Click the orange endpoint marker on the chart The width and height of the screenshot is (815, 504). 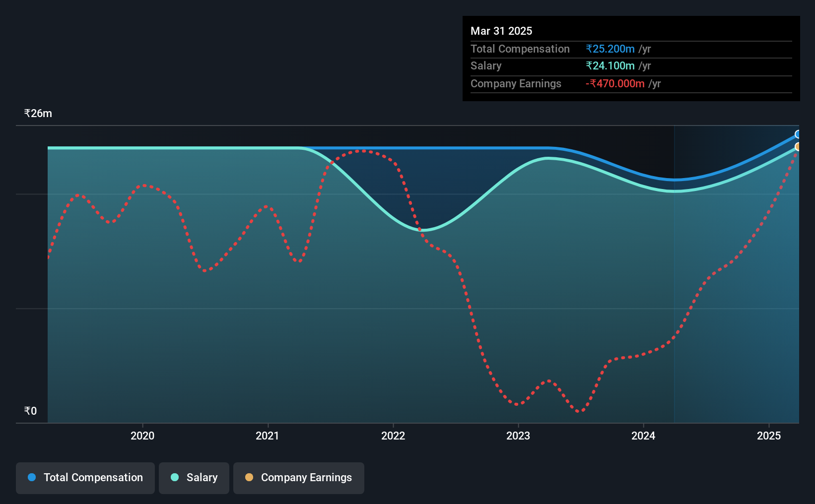click(798, 147)
